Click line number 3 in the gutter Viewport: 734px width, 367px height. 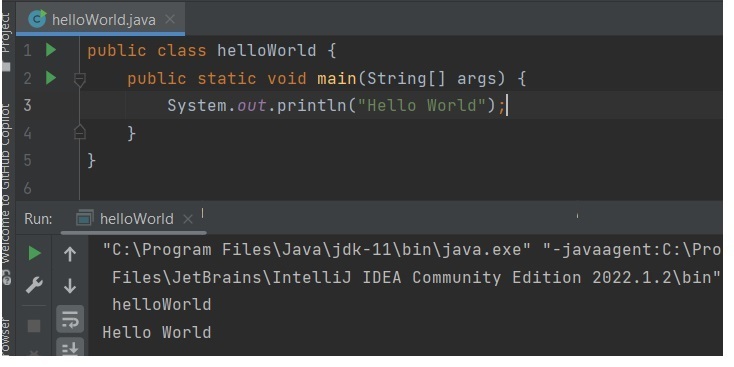[27, 105]
